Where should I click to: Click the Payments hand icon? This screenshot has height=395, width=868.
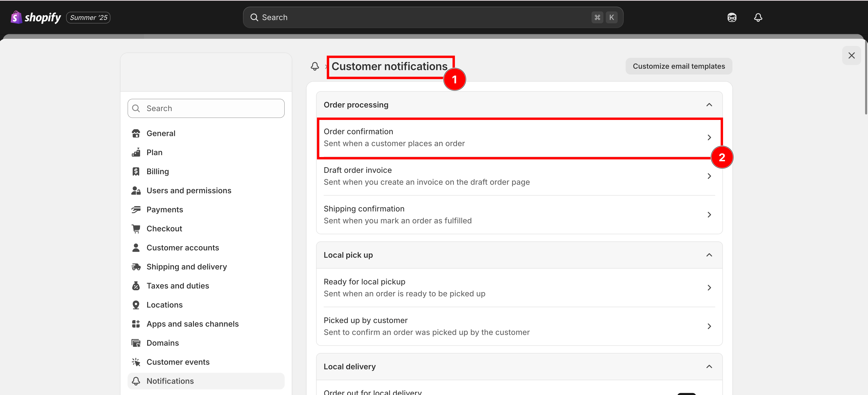tap(136, 209)
